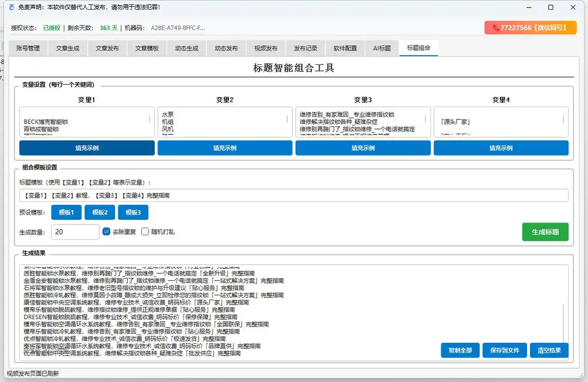Select the 发布记录 tab
588x382 pixels.
[305, 47]
